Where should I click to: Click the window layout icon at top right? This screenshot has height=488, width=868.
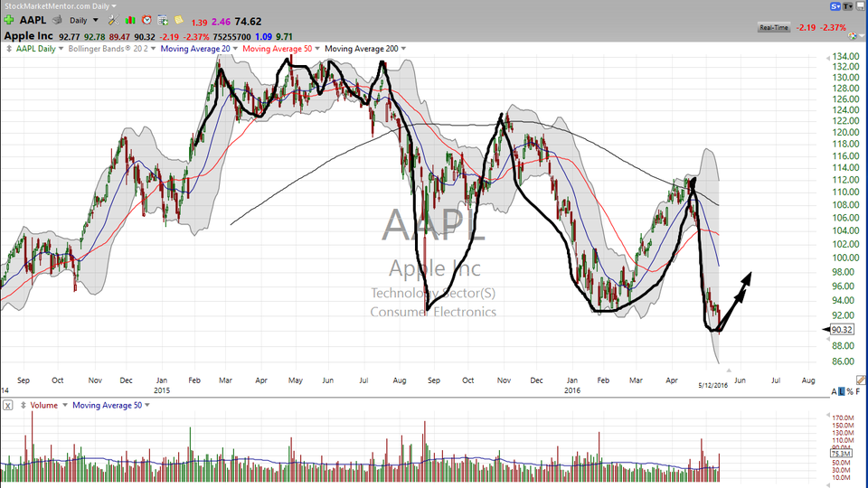tap(861, 6)
